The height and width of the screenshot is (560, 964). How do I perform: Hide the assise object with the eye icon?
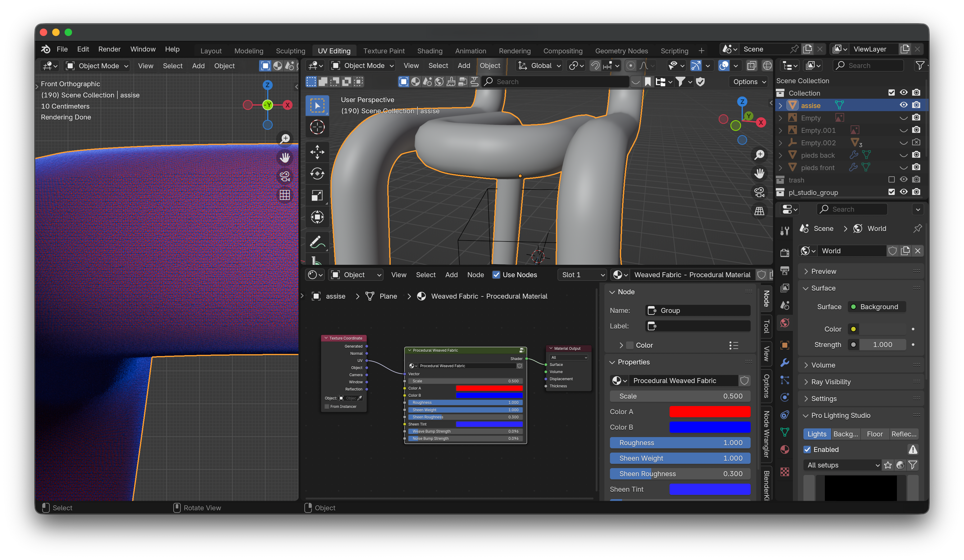point(903,105)
